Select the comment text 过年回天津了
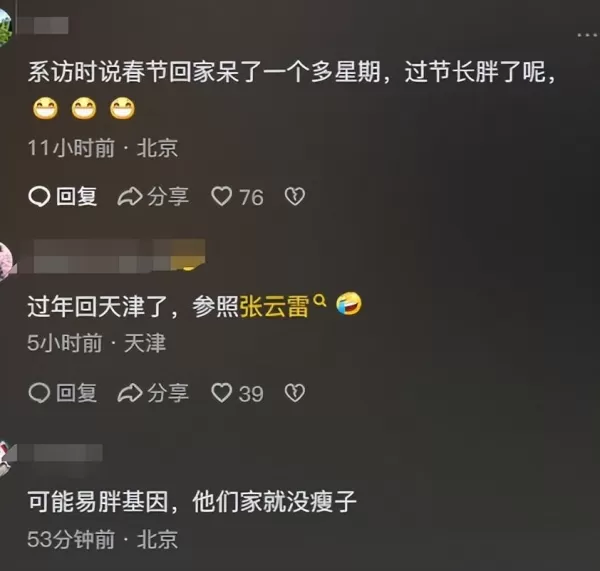 pos(96,307)
